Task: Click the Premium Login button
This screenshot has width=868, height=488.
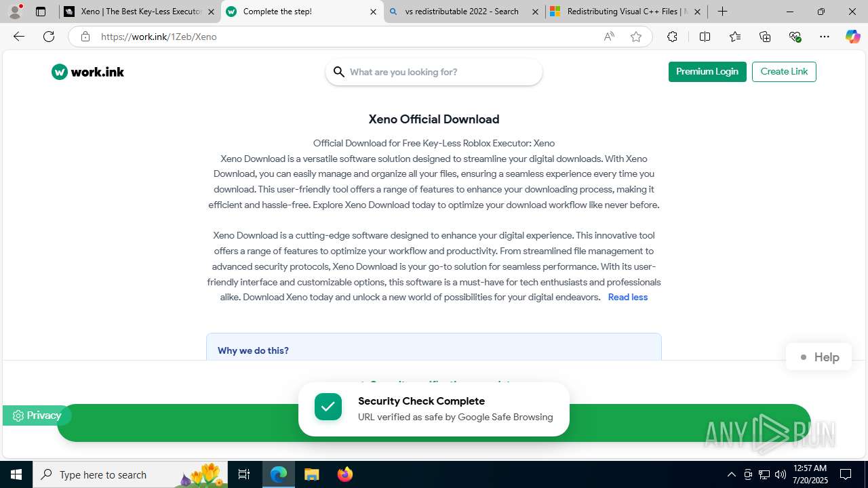Action: coord(707,72)
